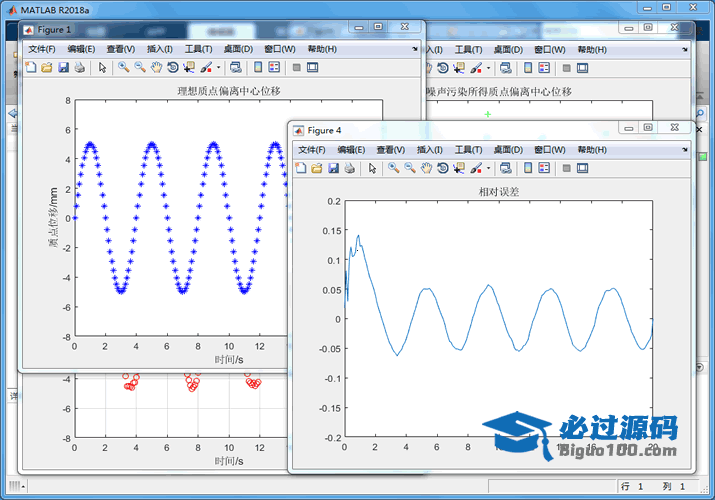Click the 相对误差 plot title in Figure 4
Screen dimensions: 715x500
(498, 192)
